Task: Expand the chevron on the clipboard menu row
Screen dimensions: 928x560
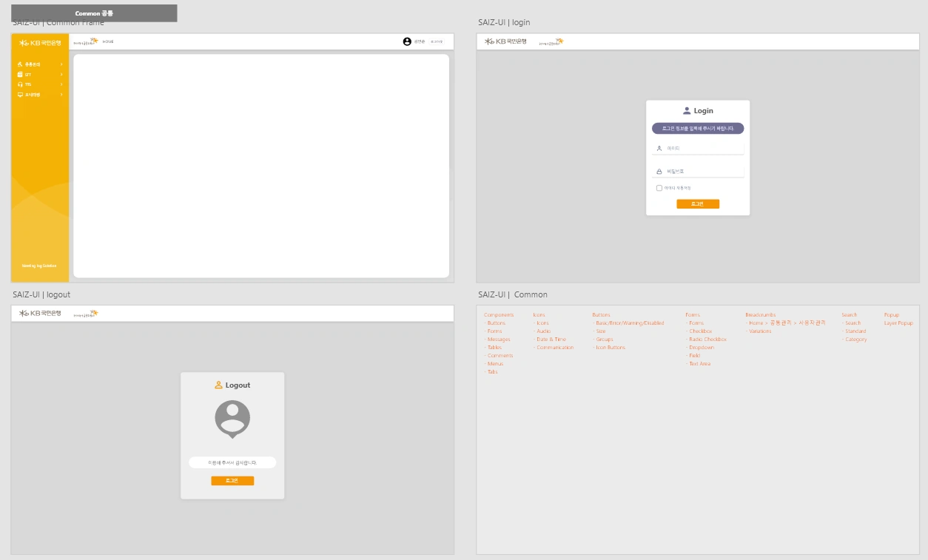Action: (x=61, y=75)
